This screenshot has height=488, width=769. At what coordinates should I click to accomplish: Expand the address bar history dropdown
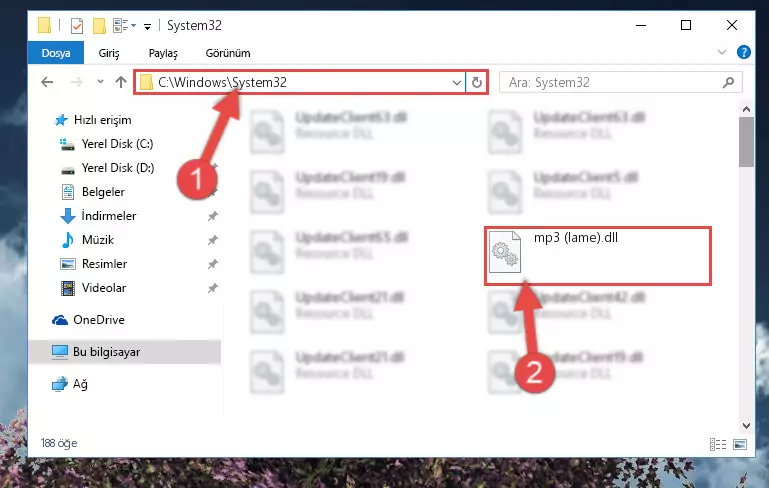[457, 82]
